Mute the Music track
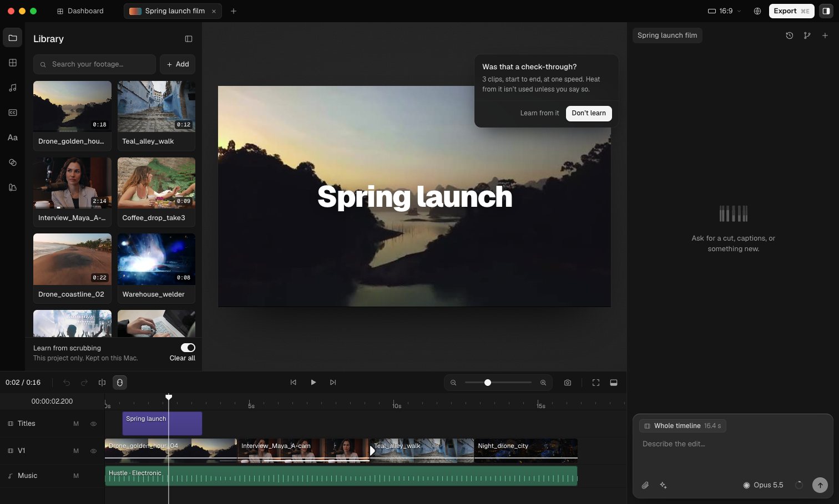839x504 pixels. (x=76, y=476)
